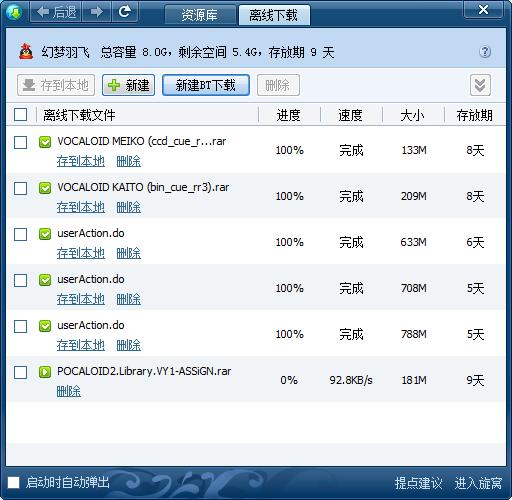This screenshot has width=512, height=500.
Task: Click the QQ penguin avatar icon
Action: pos(26,52)
